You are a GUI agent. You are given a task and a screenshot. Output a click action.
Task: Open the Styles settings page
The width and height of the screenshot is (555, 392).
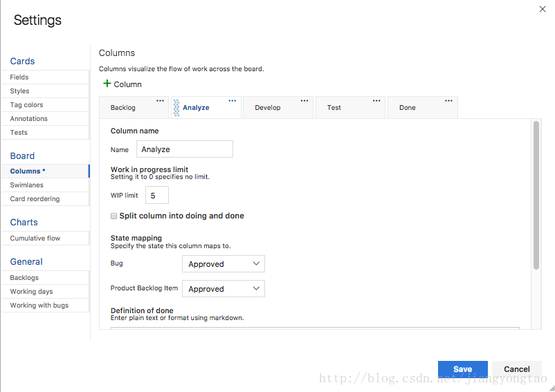coord(45,91)
